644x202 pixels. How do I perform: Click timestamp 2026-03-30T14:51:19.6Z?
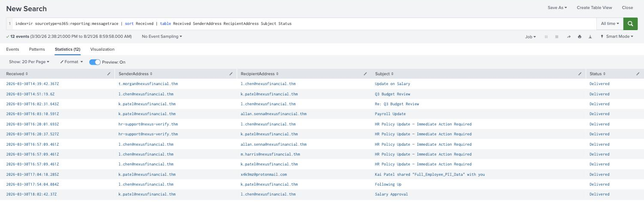[30, 94]
